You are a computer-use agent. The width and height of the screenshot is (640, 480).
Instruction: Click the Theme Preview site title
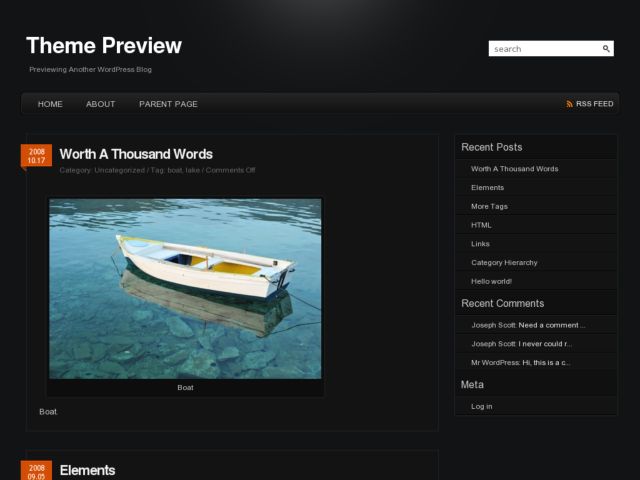(x=104, y=45)
